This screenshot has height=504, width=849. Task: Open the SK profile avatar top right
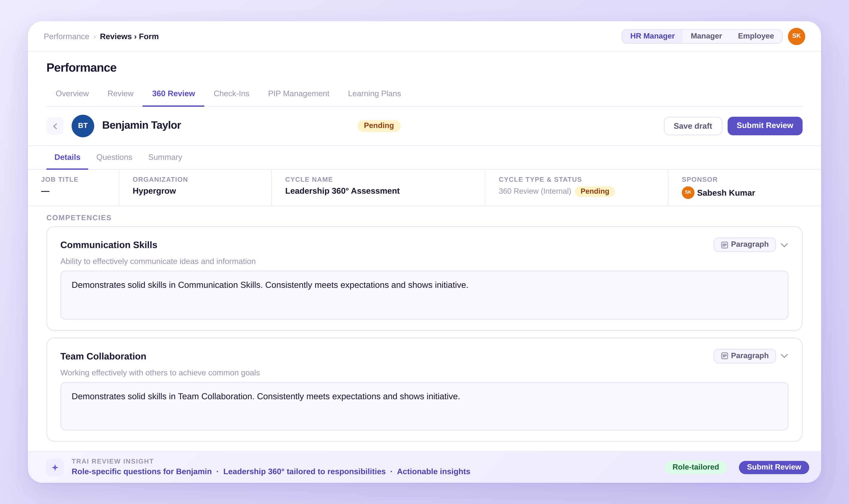tap(796, 36)
